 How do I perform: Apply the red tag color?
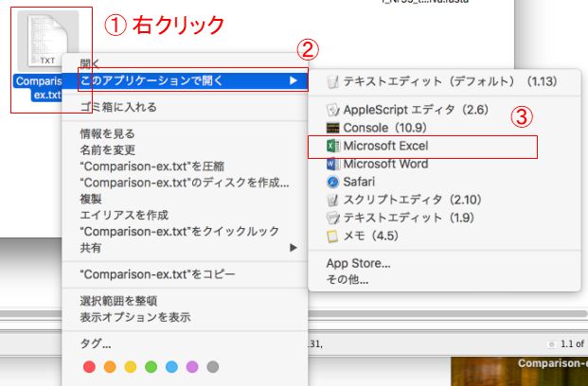click(89, 366)
